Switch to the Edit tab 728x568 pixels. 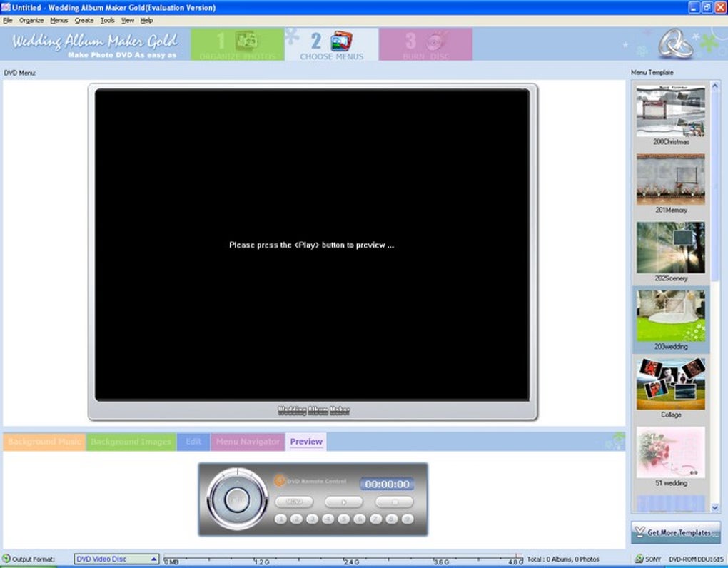point(193,442)
